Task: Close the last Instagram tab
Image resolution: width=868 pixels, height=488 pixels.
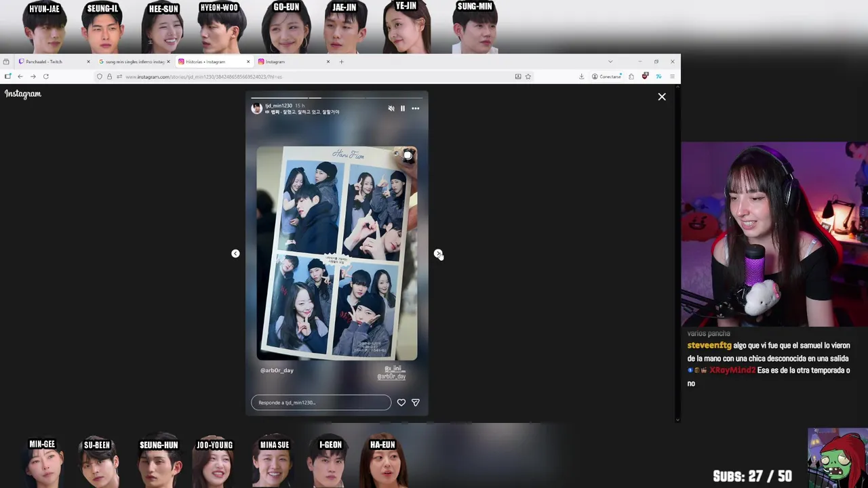Action: (328, 62)
